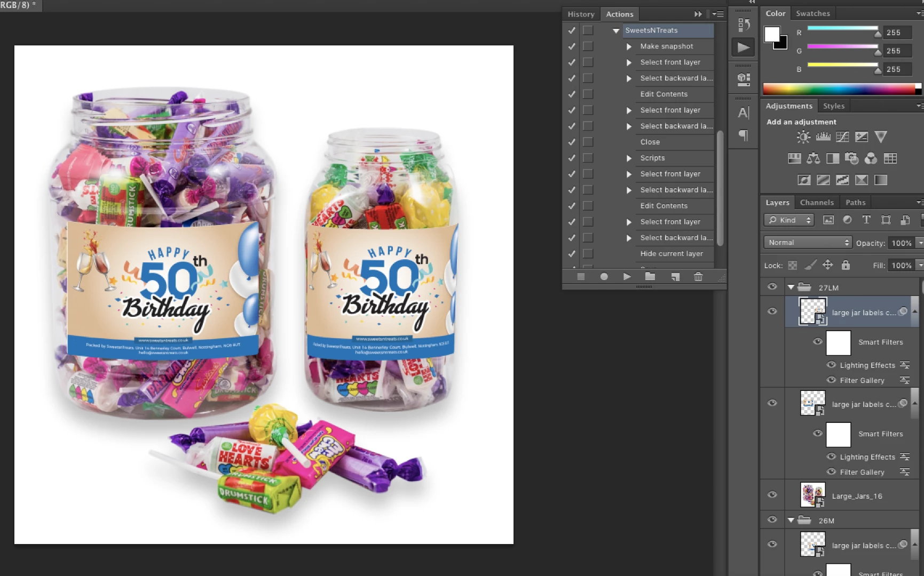Screen dimensions: 924x576
Task: Add a Black & White adjustment
Action: (x=833, y=158)
